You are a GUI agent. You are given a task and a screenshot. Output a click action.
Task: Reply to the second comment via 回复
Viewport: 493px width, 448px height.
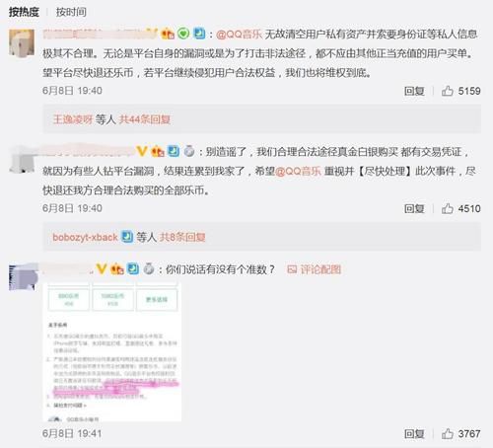click(414, 209)
